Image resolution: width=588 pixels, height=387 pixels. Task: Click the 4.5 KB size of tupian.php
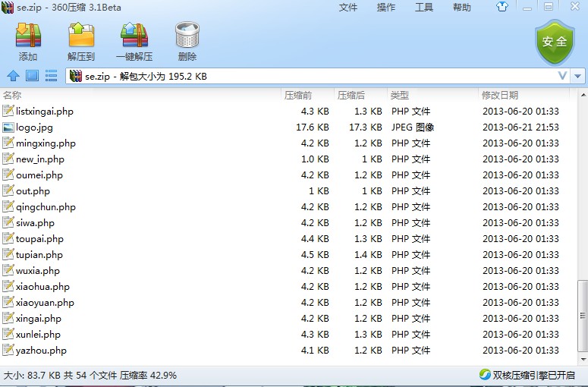coord(315,255)
